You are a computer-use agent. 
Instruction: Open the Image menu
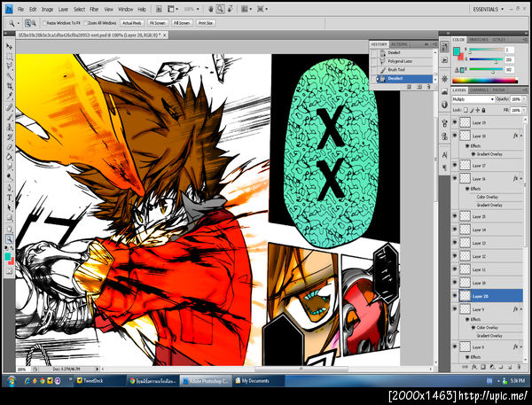click(47, 10)
